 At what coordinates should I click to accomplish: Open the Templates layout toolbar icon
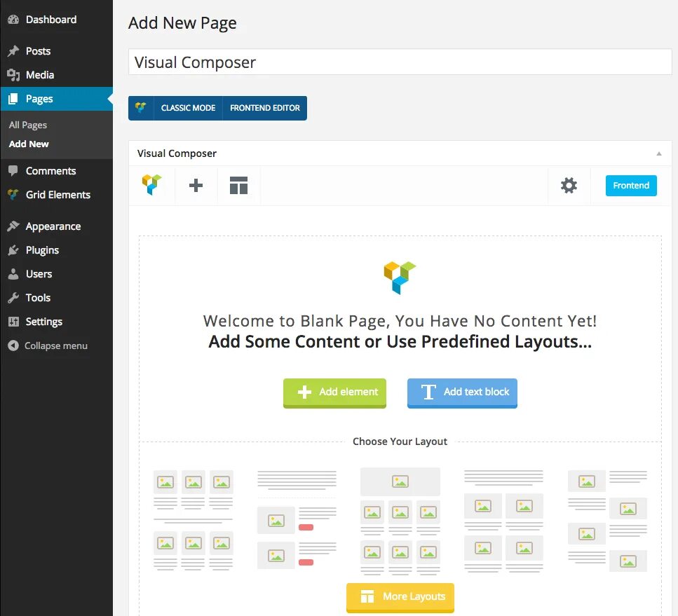click(238, 186)
